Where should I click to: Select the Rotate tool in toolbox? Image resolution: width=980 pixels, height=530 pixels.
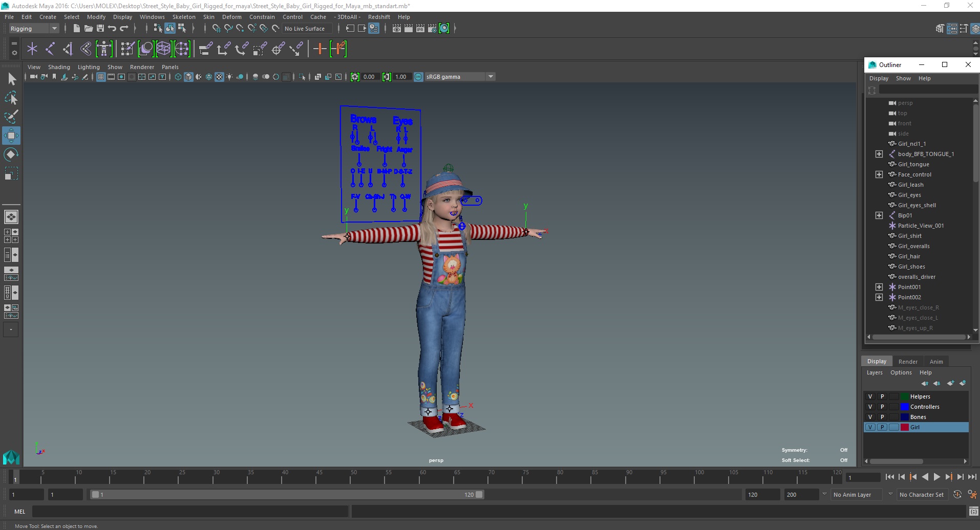11,154
